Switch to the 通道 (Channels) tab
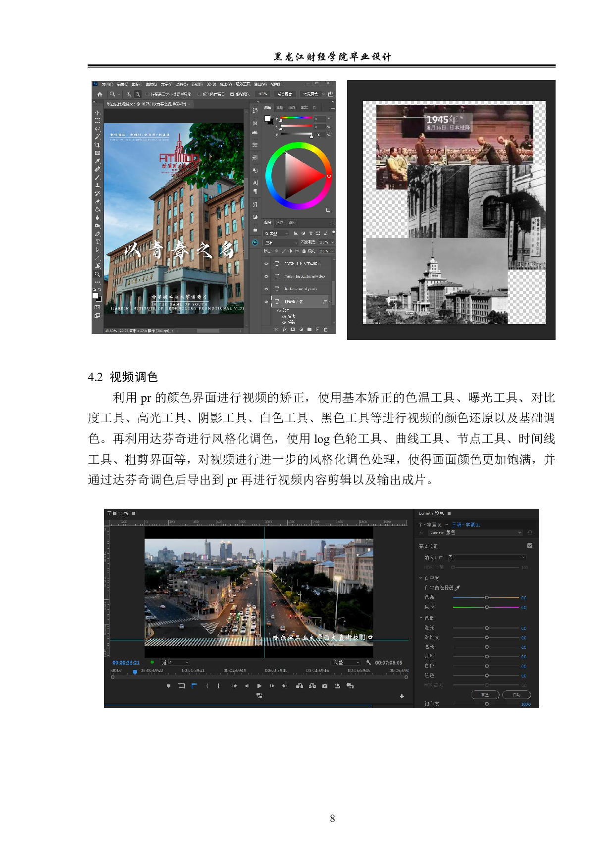 pos(280,223)
